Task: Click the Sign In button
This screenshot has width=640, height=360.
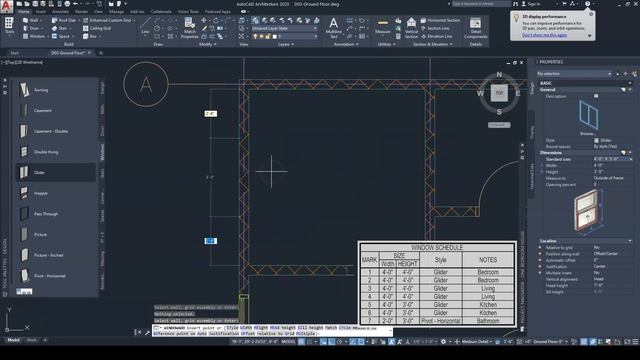Action: pyautogui.click(x=531, y=4)
